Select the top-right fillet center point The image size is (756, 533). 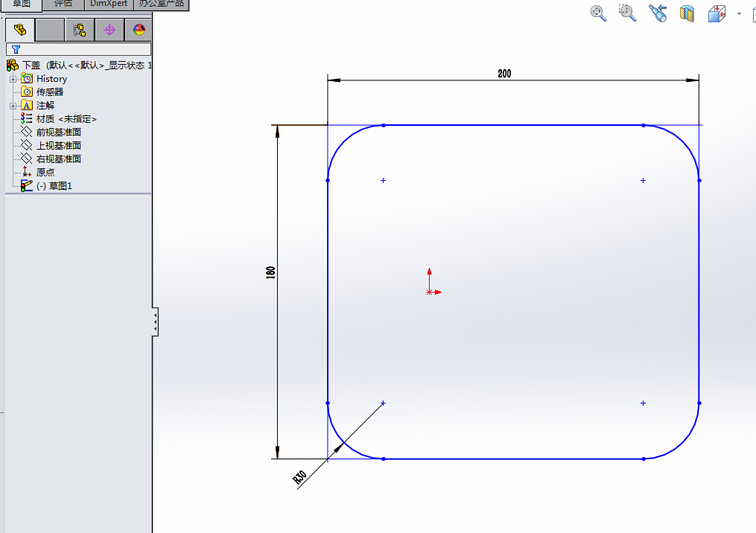644,180
